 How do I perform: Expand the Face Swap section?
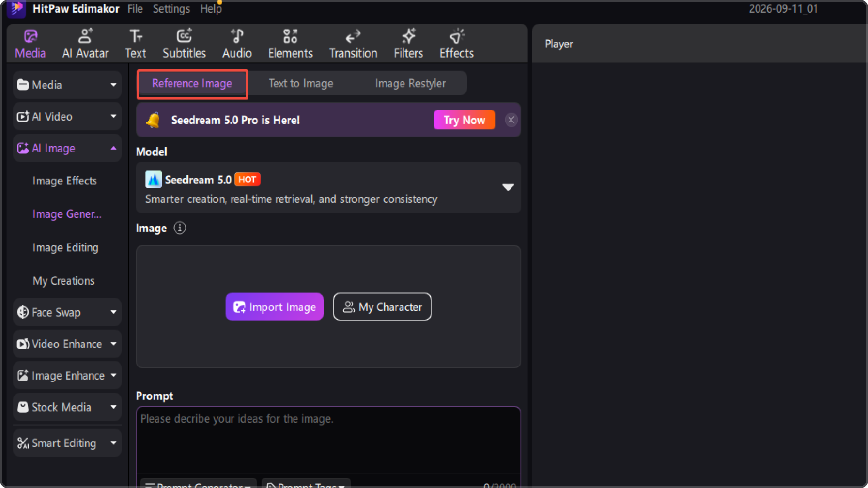point(67,312)
